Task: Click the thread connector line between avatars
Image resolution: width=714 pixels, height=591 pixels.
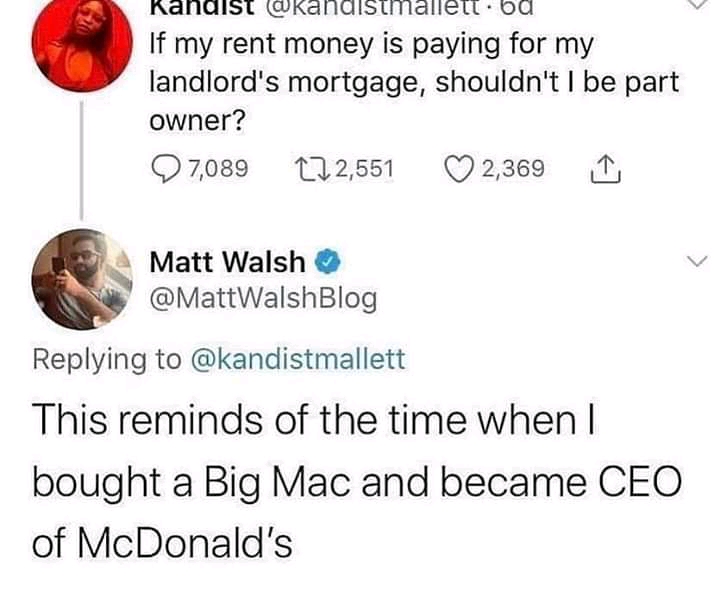Action: (x=82, y=161)
